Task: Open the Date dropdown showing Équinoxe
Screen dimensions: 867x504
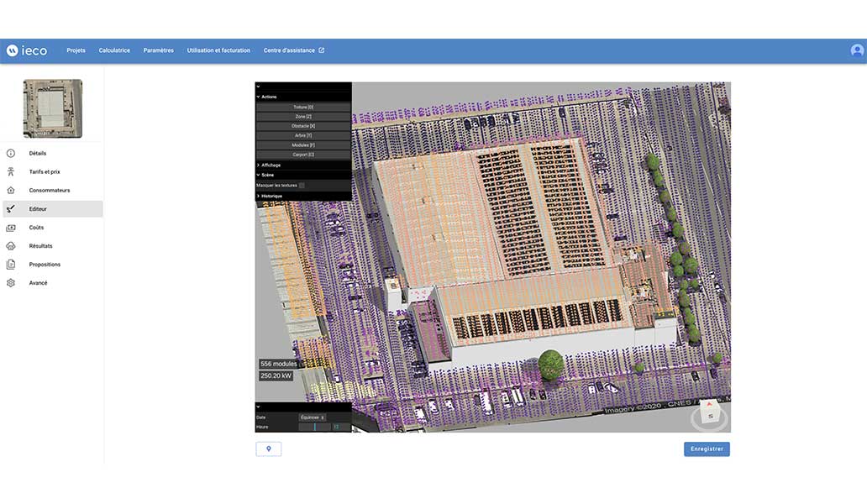Action: pyautogui.click(x=313, y=417)
